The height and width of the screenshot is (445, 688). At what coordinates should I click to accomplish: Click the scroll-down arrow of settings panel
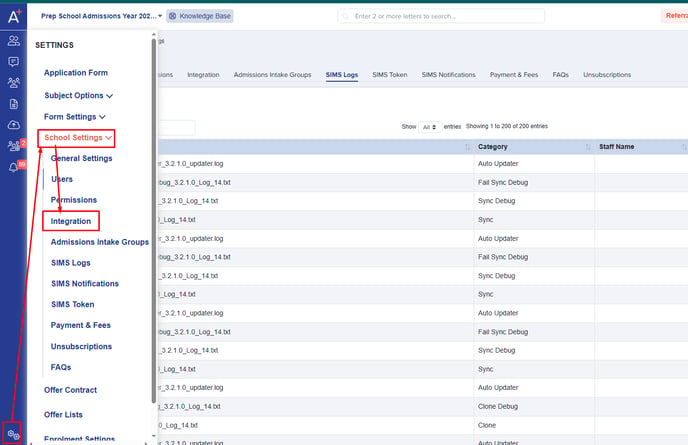[154, 436]
